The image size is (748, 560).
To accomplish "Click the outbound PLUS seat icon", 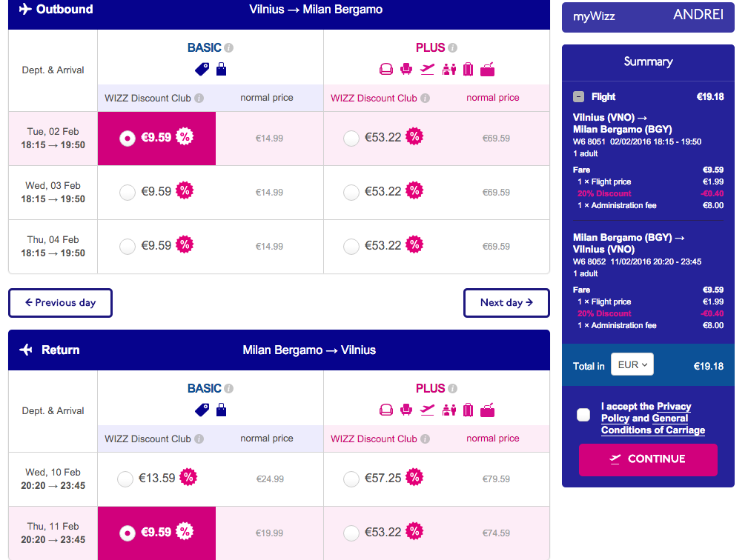I will click(x=406, y=70).
